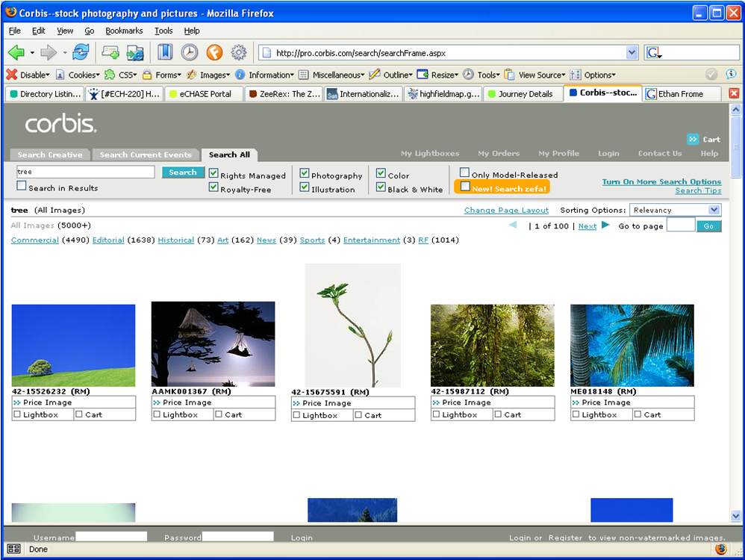Click the Search button
Image resolution: width=745 pixels, height=560 pixels.
[x=183, y=172]
